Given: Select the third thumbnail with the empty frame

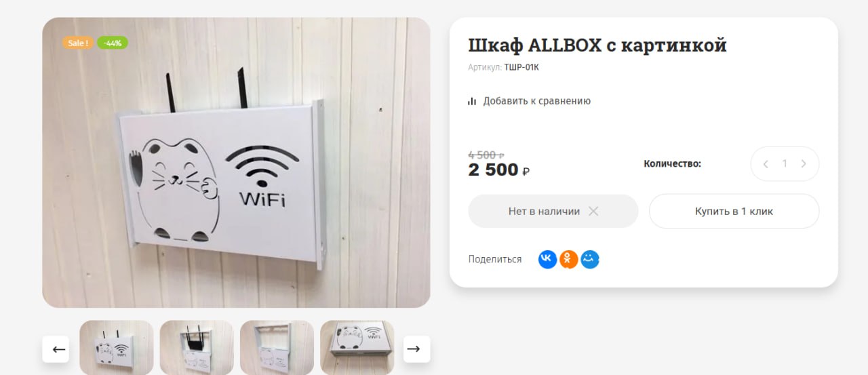Looking at the screenshot, I should click(x=277, y=347).
